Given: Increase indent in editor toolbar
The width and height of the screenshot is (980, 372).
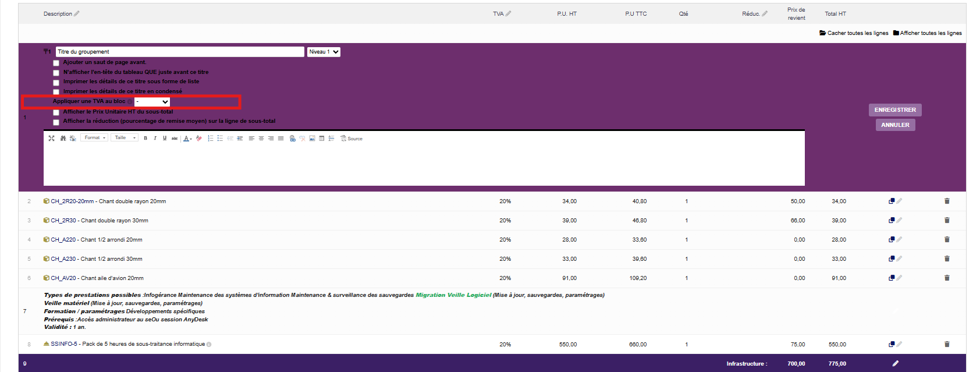Looking at the screenshot, I should 240,138.
